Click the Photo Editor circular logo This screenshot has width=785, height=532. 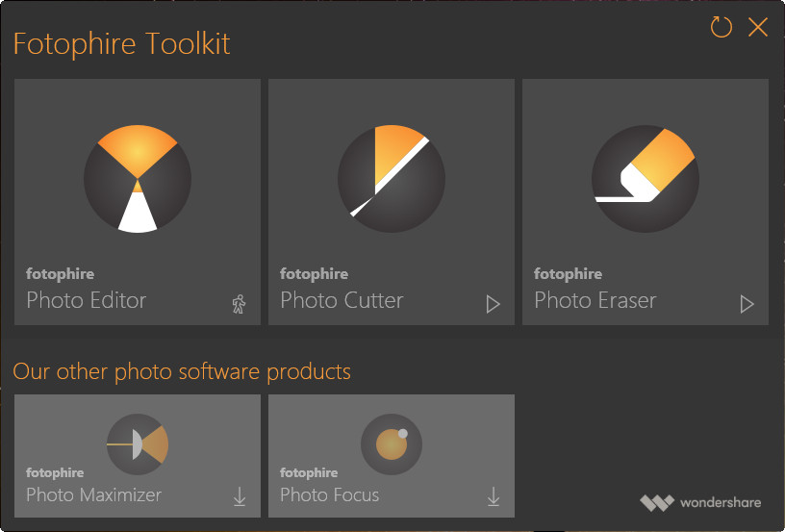[x=138, y=179]
